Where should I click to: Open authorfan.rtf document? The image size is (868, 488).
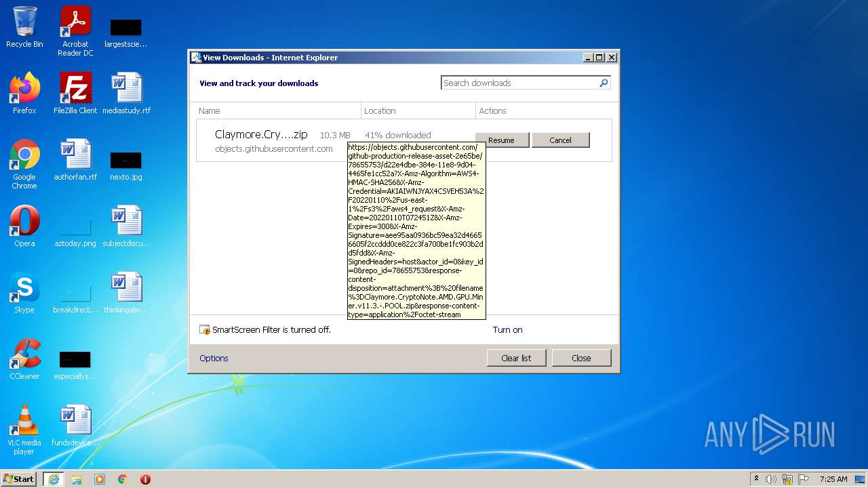75,160
